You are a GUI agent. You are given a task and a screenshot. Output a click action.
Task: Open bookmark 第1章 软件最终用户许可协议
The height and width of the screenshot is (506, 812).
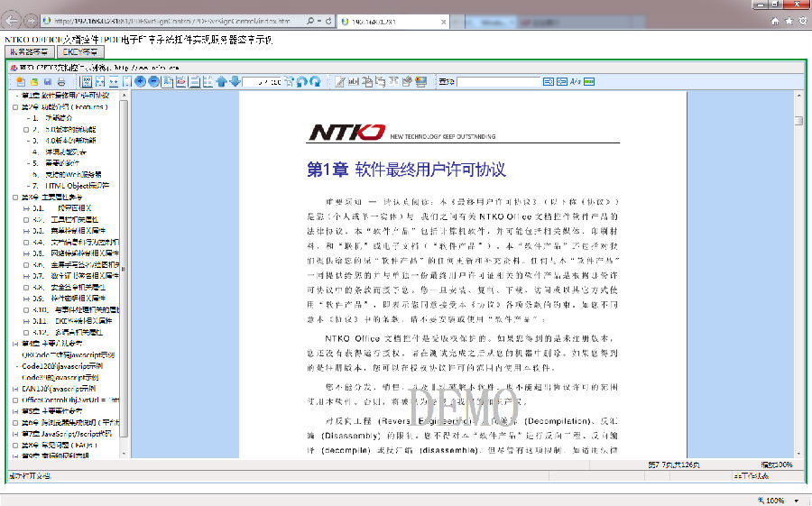click(65, 96)
